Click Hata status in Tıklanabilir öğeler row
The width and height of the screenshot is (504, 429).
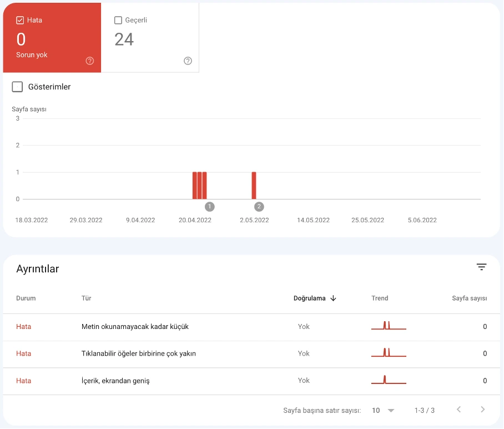[x=23, y=353]
